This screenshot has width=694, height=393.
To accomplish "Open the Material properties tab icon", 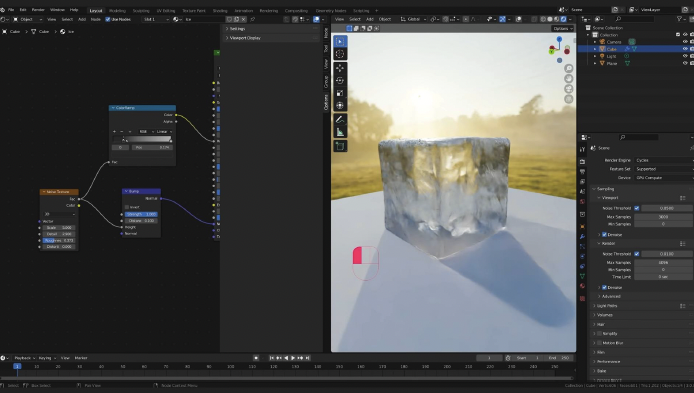I will 582,286.
